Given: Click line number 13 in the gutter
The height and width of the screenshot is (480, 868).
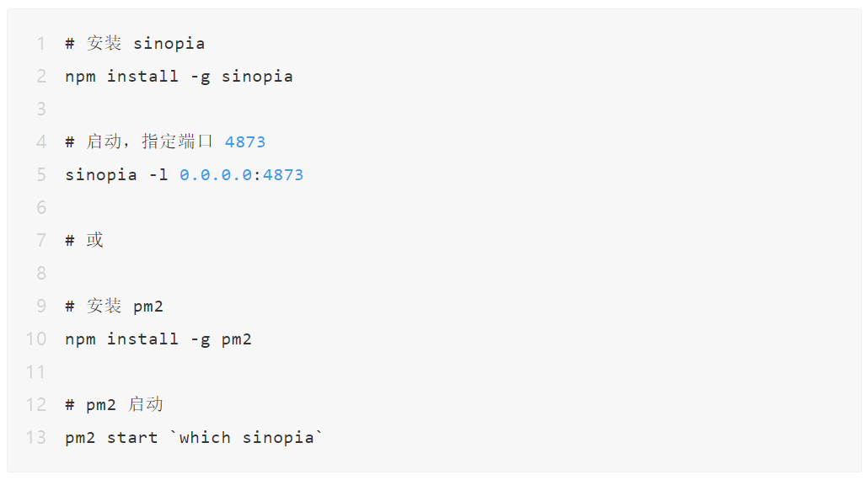Looking at the screenshot, I should pos(36,437).
